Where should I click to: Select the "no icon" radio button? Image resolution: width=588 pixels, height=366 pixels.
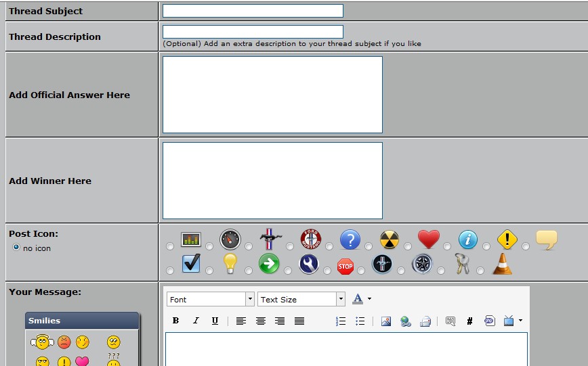click(16, 248)
